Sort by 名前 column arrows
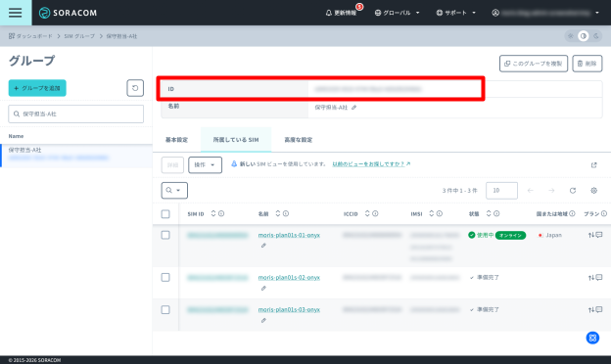 click(x=278, y=213)
